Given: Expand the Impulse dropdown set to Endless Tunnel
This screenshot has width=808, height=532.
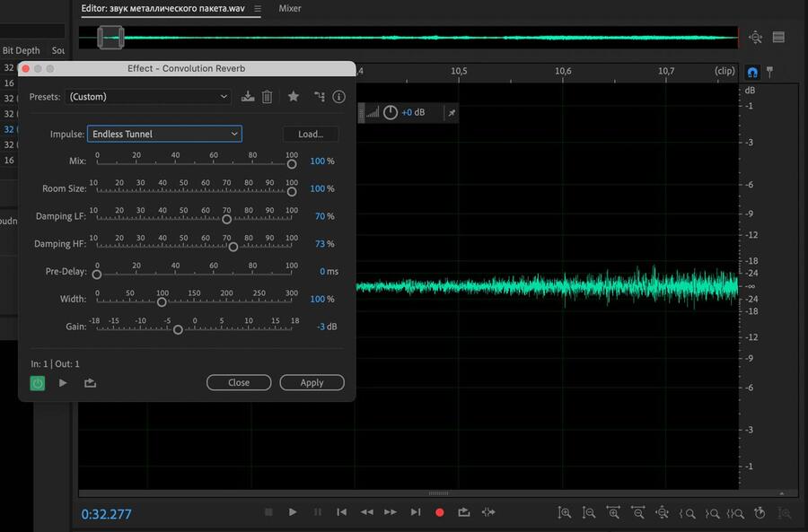Looking at the screenshot, I should click(164, 134).
